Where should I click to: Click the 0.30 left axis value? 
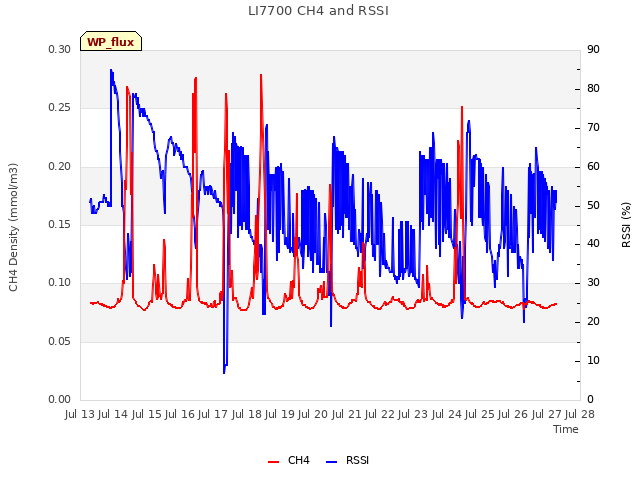60,49
